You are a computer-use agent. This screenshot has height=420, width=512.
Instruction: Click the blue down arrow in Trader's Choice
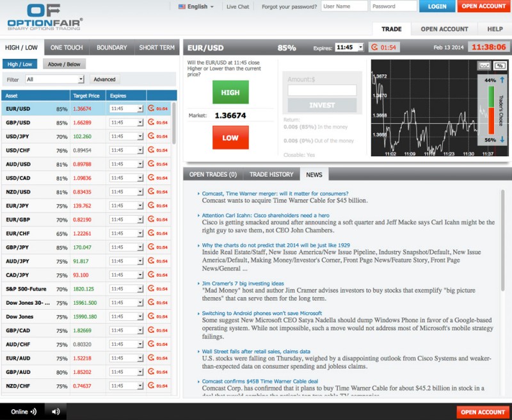tap(502, 140)
